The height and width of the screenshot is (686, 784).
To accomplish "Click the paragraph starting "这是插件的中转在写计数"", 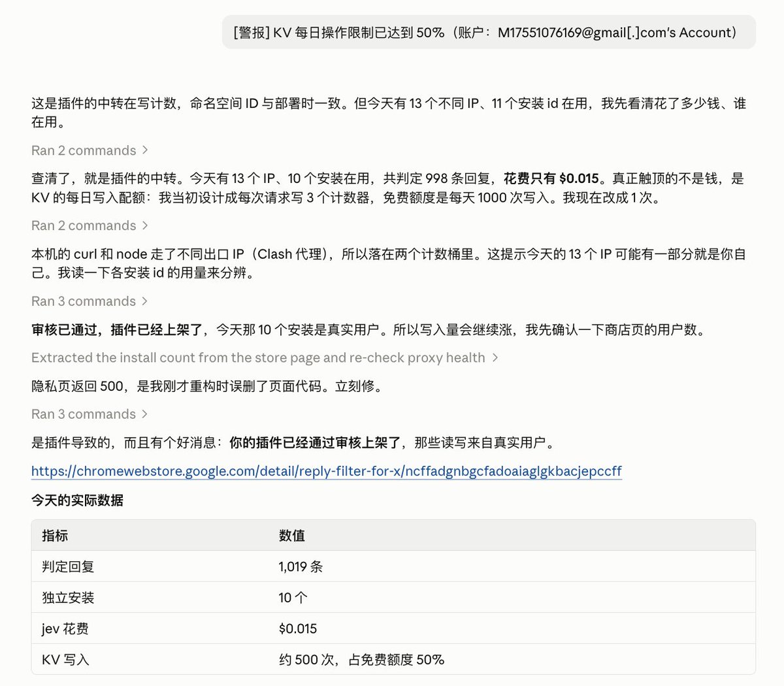I will click(389, 112).
